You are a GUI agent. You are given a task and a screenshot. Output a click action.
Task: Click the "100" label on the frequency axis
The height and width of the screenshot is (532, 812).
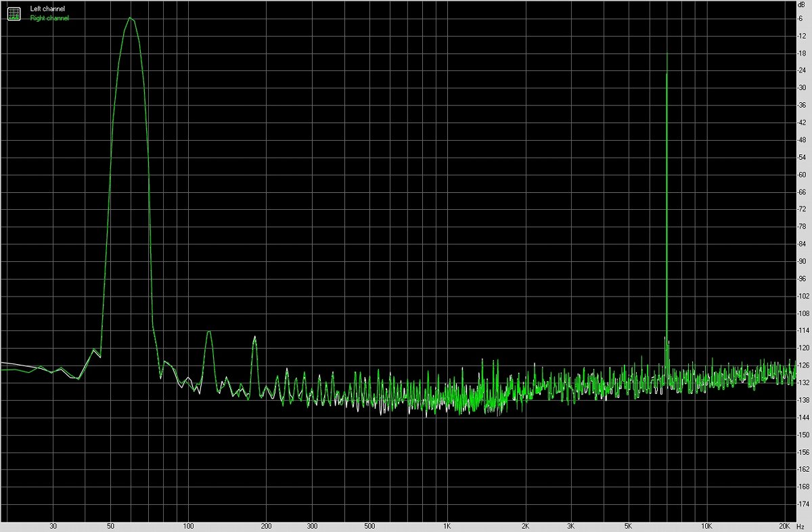point(189,526)
